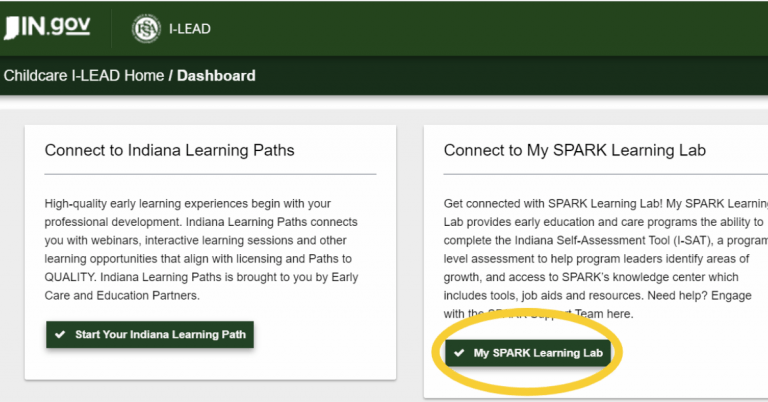Click the Indiana state seal icon

click(x=146, y=28)
